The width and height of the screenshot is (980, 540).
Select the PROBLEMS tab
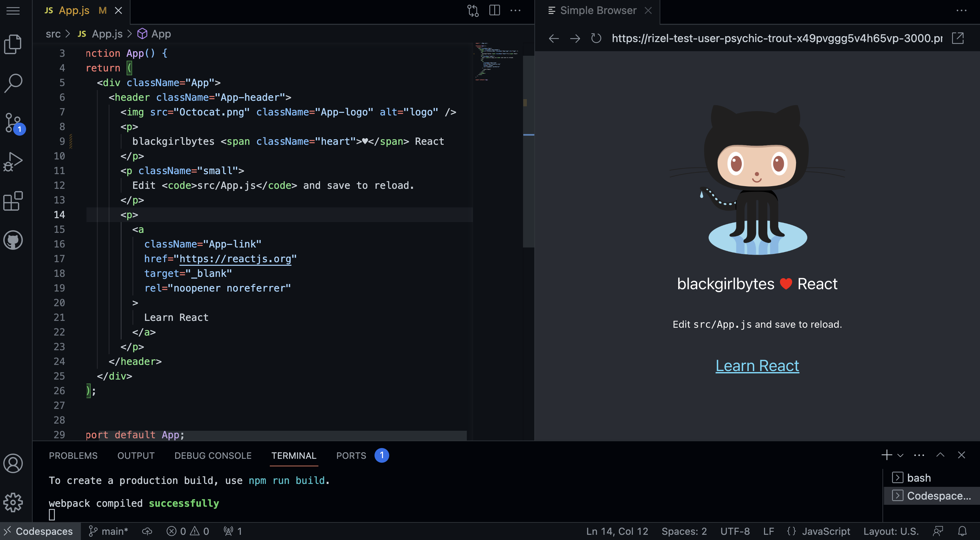[x=73, y=456]
